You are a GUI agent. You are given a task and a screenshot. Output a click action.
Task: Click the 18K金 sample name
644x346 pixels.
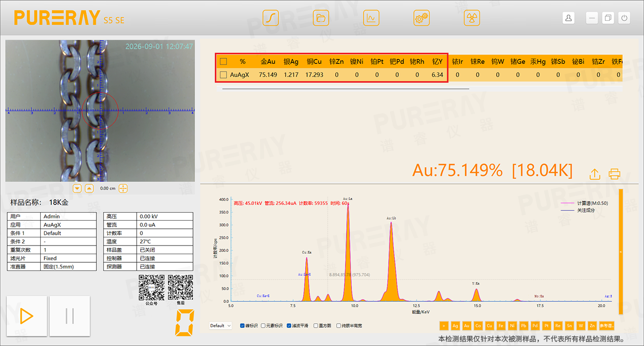(x=58, y=202)
